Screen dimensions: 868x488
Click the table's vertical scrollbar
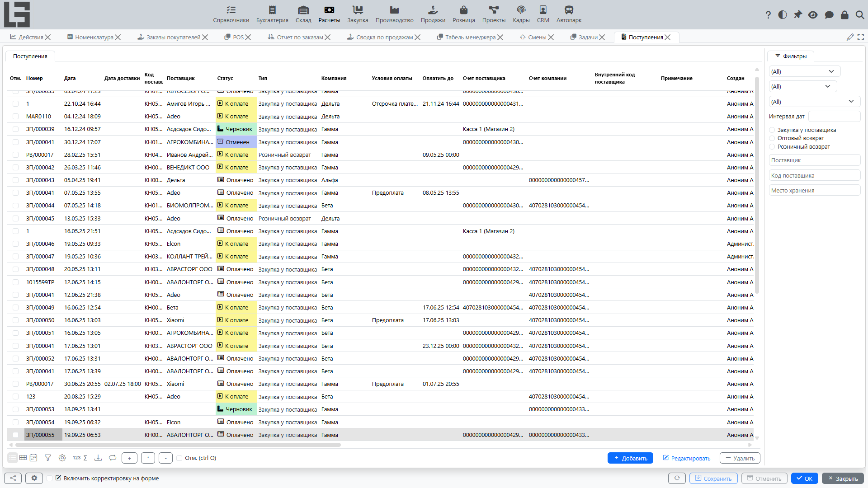pyautogui.click(x=757, y=185)
